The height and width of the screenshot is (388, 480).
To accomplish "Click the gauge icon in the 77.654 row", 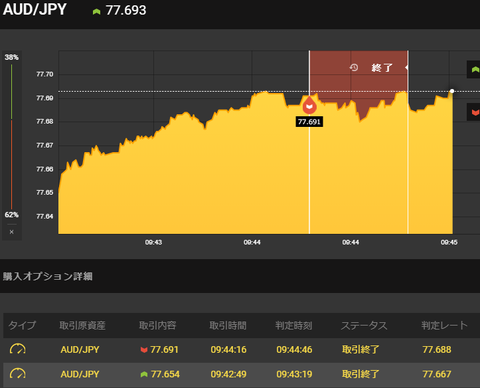I will click(18, 374).
